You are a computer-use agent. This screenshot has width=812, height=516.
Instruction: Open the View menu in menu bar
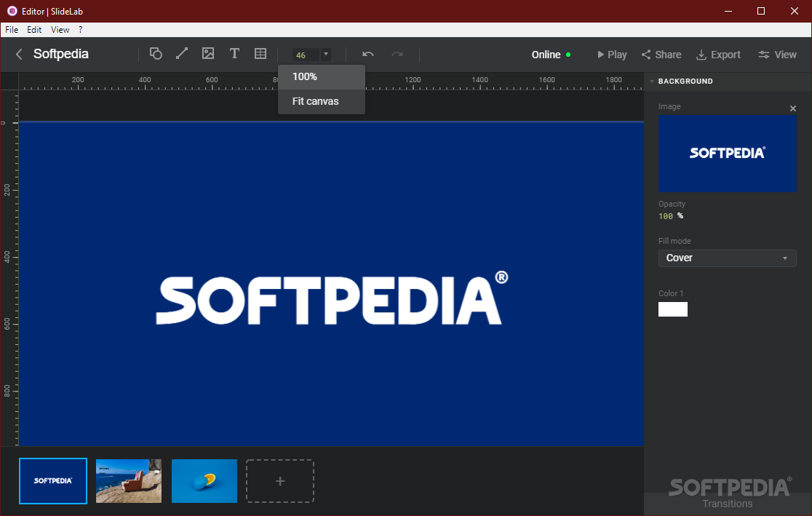[x=60, y=30]
